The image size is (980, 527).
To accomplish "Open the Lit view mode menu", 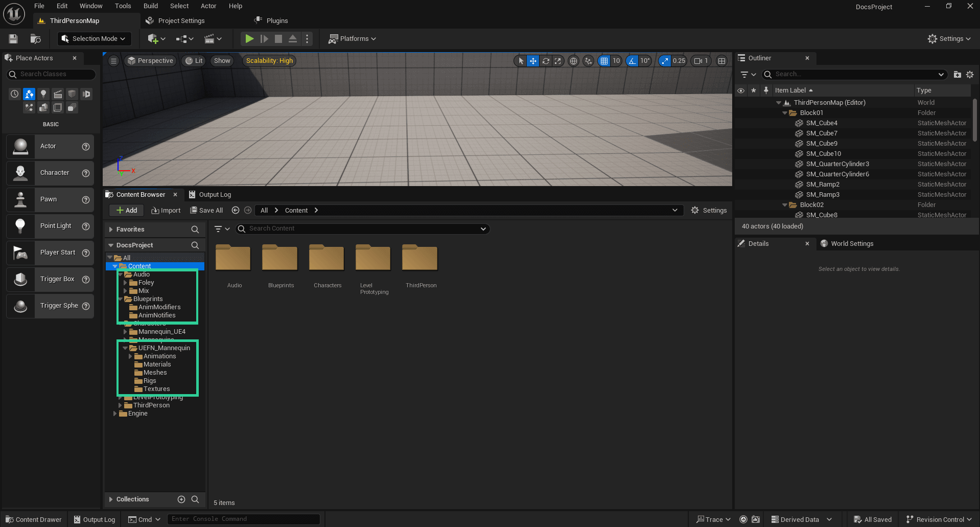I will [194, 61].
